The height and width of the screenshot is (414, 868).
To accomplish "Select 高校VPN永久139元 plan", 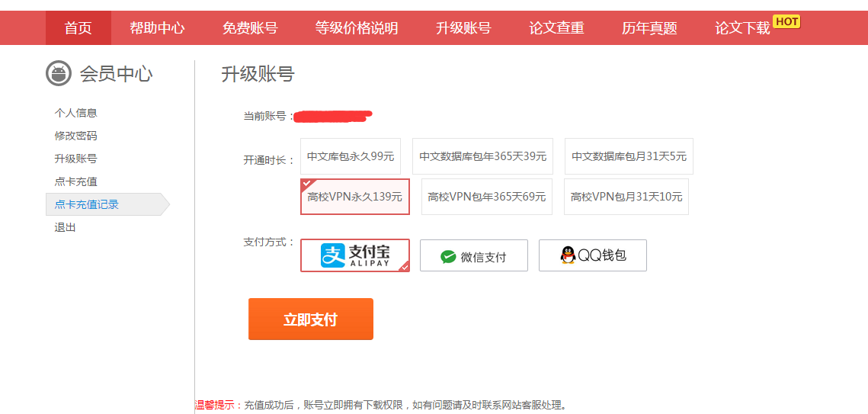I will coord(354,197).
